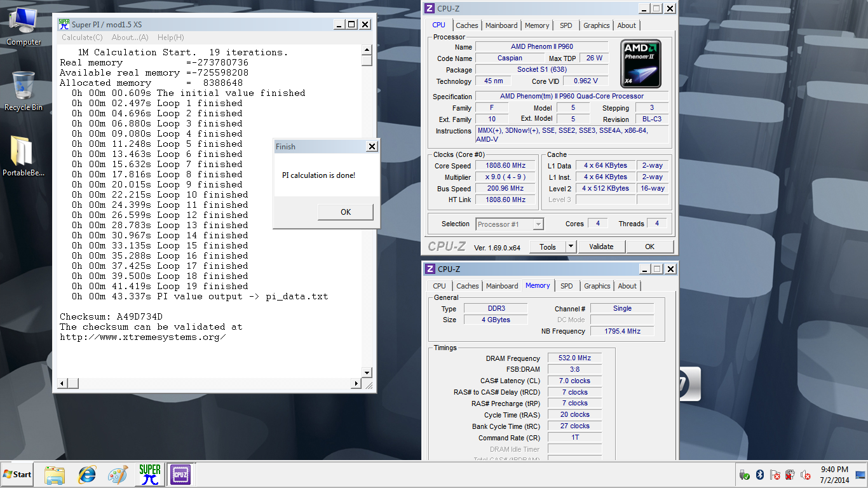Click the Super PI horizontal scroll right arrow
Viewport: 868px width, 488px height.
tap(356, 384)
